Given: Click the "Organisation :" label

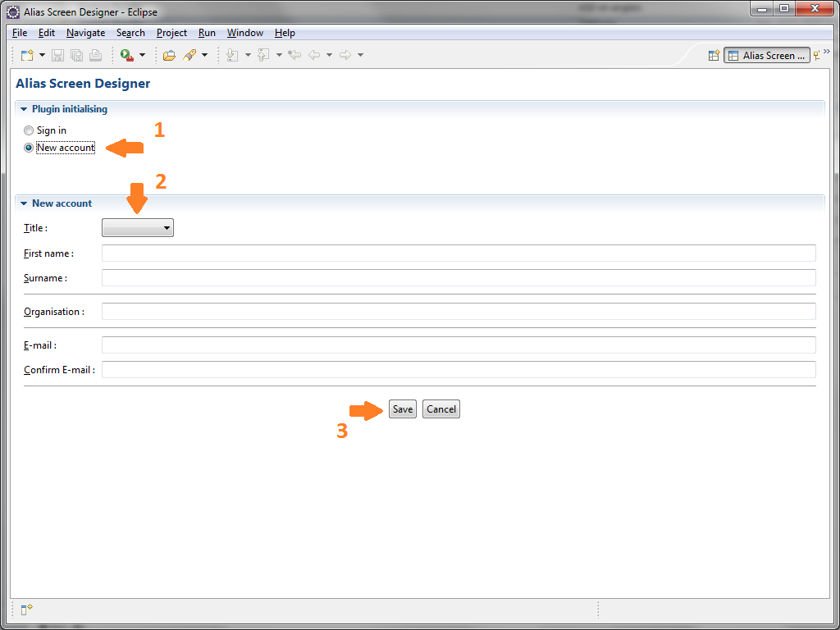Looking at the screenshot, I should [54, 312].
